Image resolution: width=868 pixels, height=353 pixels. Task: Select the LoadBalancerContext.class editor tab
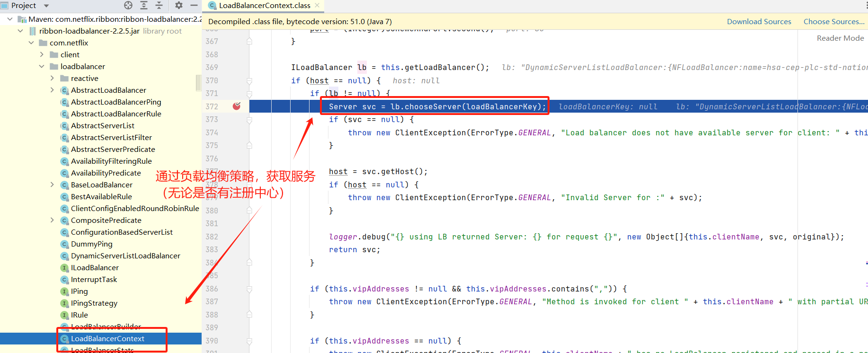264,6
